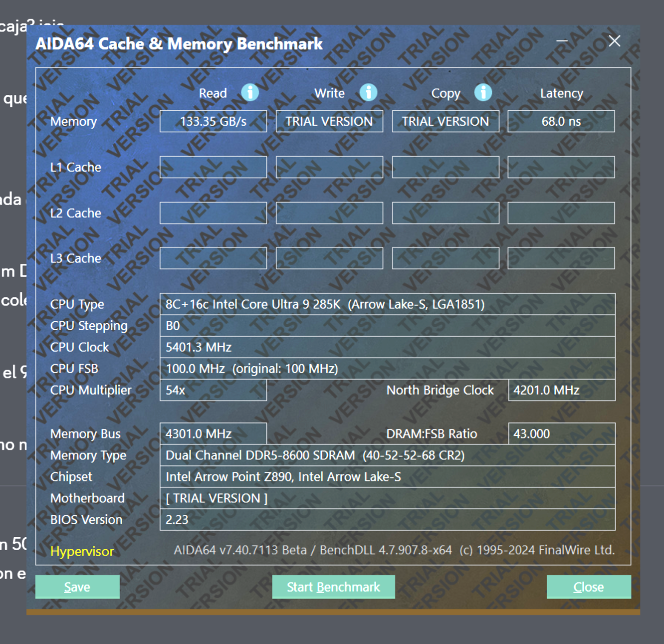The image size is (664, 644).
Task: Click the CPU Clock value 5401.3 MHz
Action: pos(388,347)
